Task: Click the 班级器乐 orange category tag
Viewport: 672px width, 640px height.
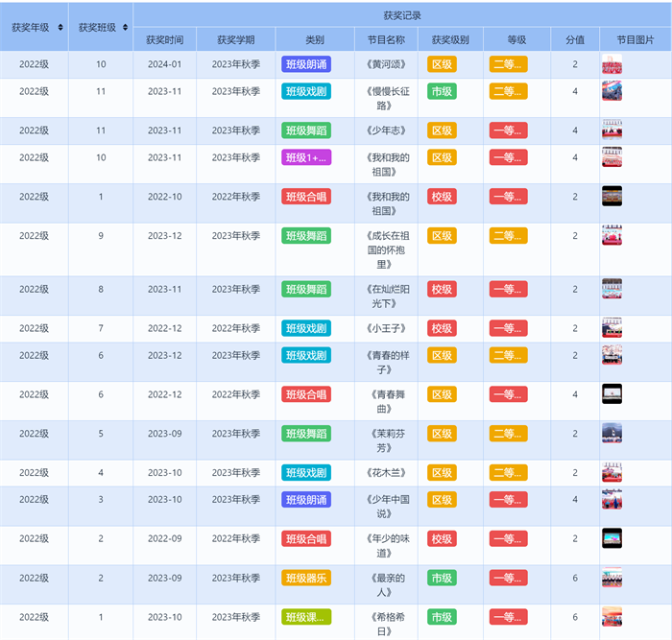Action: [306, 578]
